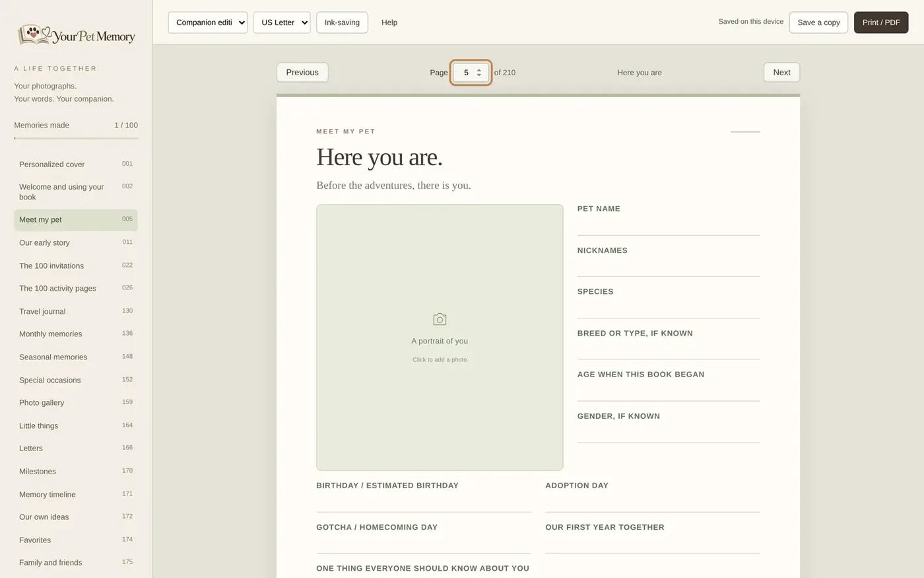Open the Personalized cover section
The height and width of the screenshot is (578, 924).
pyautogui.click(x=76, y=164)
